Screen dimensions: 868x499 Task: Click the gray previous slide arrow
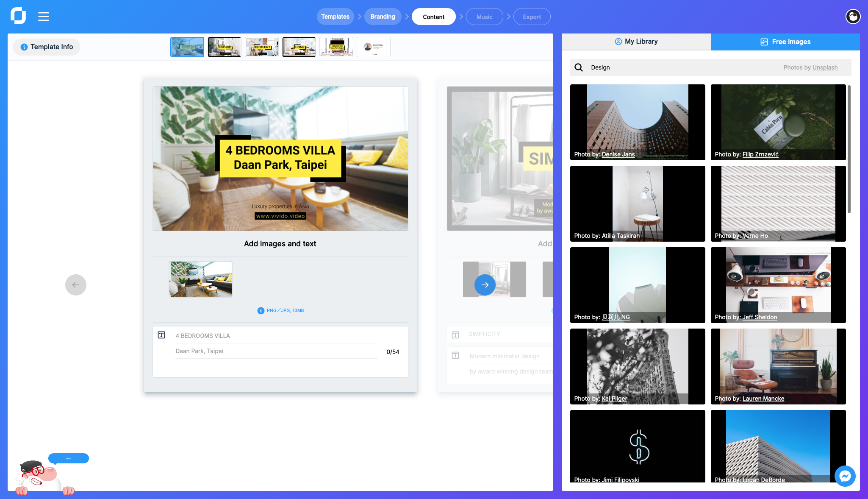click(76, 285)
